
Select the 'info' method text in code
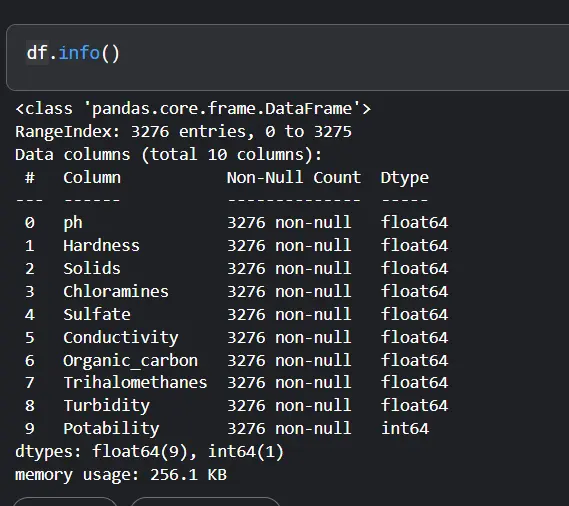(x=79, y=53)
